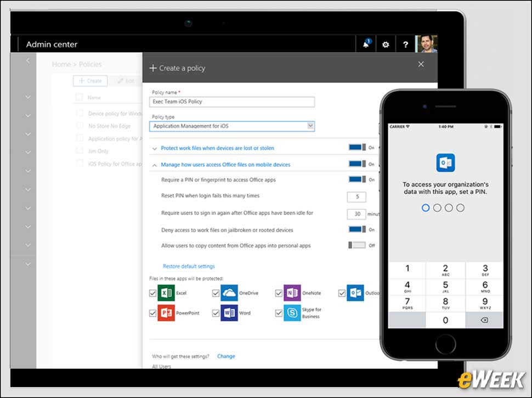Tap digit 9 WXYZ on phone keypad
Image resolution: width=532 pixels, height=398 pixels.
coord(485,303)
